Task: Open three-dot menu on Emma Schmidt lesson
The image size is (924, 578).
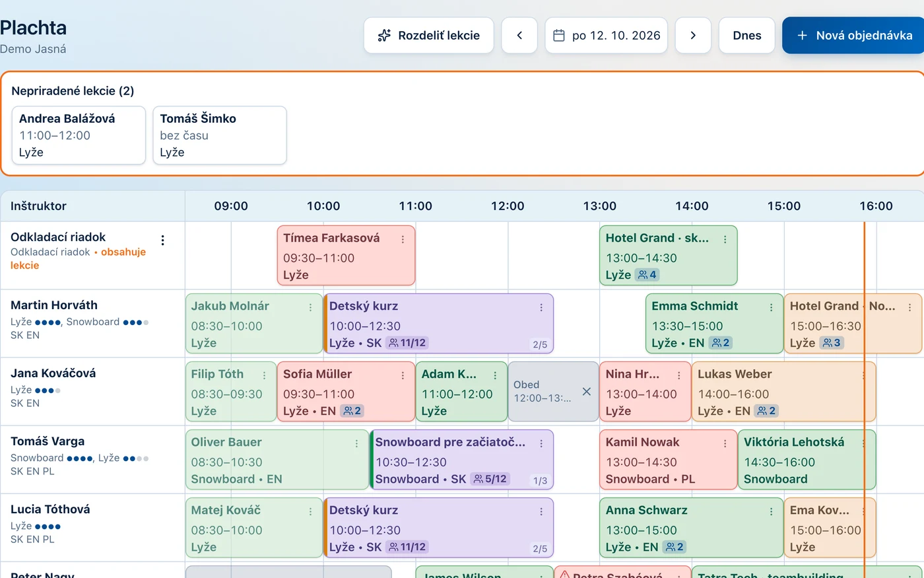Action: 771,307
